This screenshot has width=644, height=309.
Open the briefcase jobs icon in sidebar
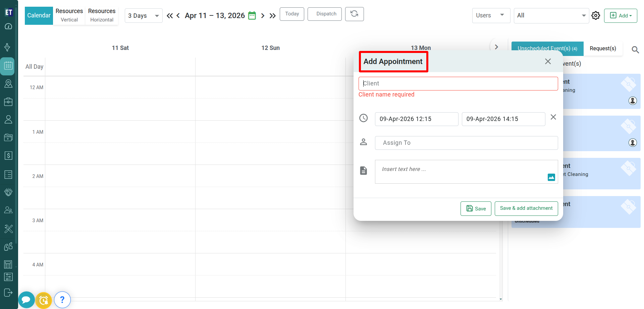point(8,102)
